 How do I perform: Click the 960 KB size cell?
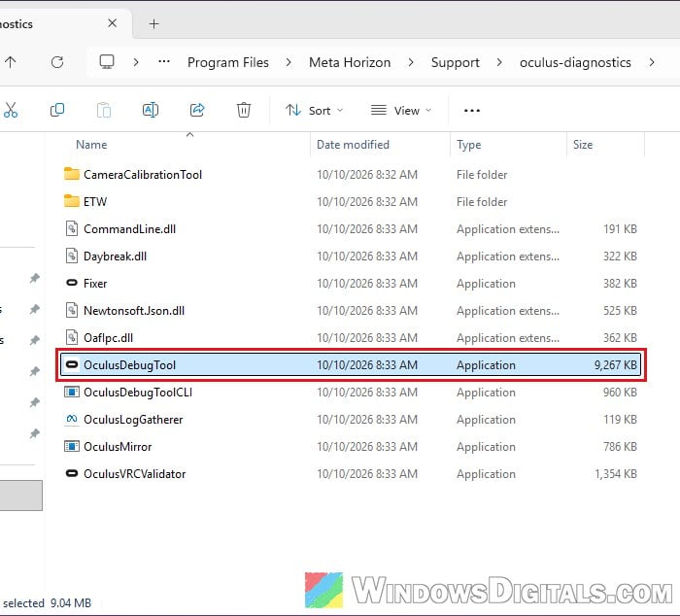(x=620, y=393)
